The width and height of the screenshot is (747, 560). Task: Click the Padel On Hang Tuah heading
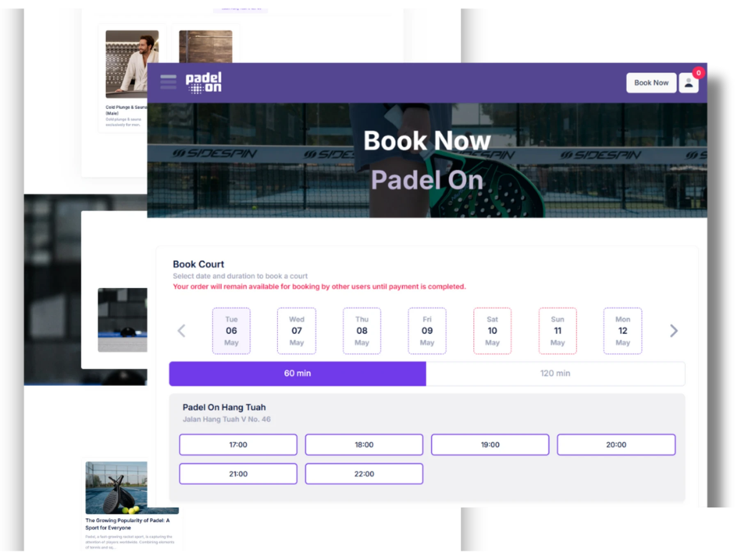click(224, 407)
